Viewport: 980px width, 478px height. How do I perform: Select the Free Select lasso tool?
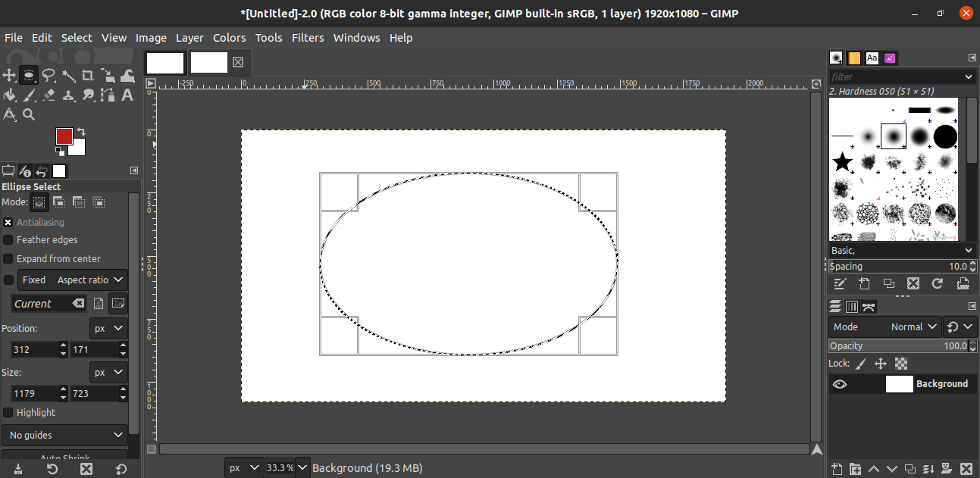tap(49, 75)
